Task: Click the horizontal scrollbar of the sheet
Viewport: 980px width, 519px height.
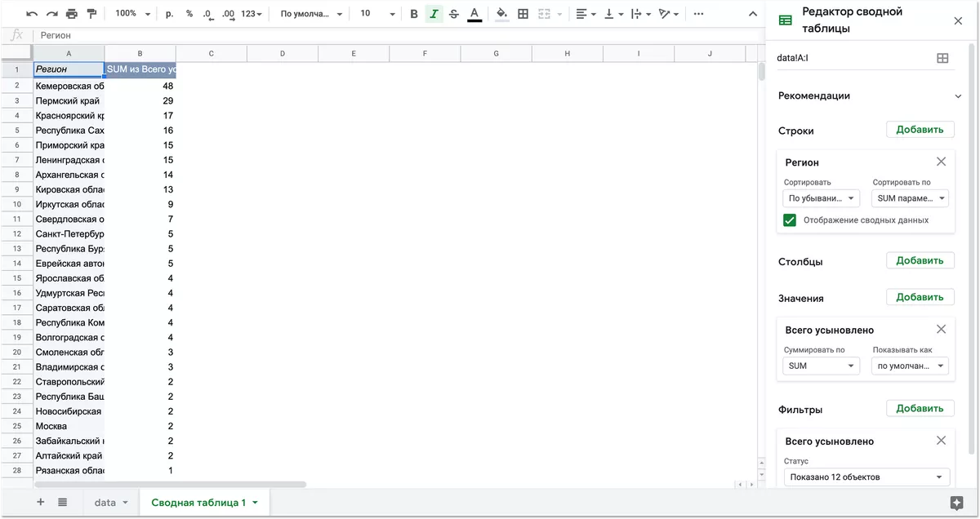Action: point(170,485)
